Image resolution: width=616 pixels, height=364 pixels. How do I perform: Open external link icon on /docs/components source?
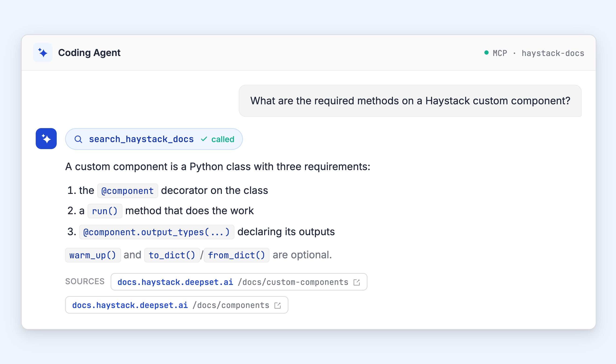coord(278,305)
